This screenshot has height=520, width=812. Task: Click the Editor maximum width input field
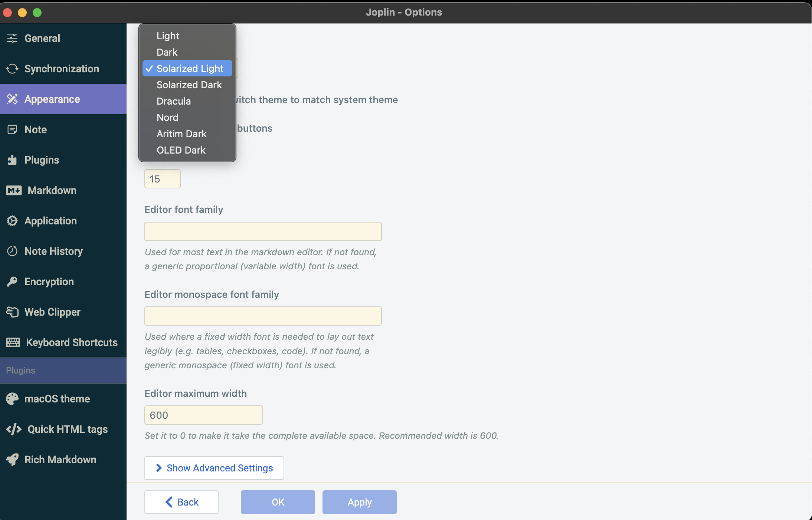coord(203,415)
